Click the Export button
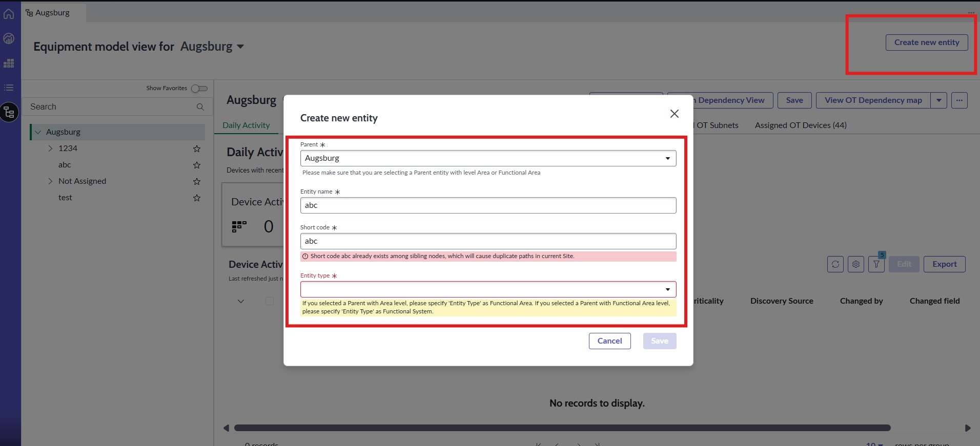This screenshot has height=446, width=980. [x=945, y=264]
